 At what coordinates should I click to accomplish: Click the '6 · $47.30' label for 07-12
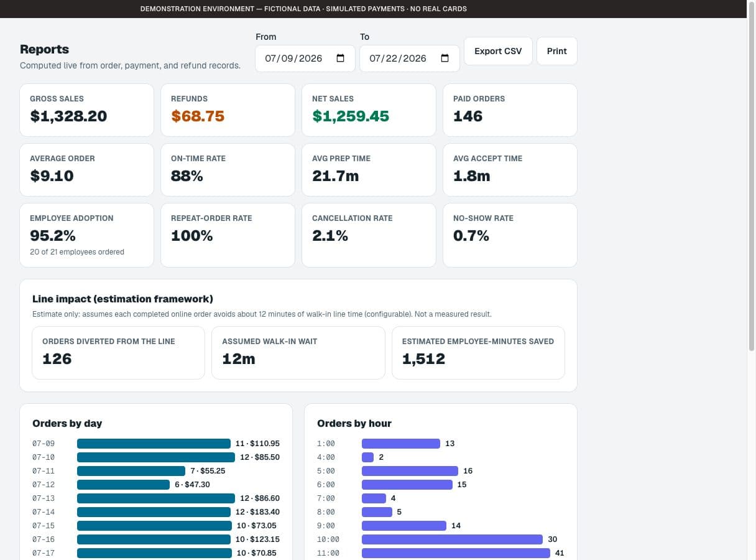pos(192,485)
